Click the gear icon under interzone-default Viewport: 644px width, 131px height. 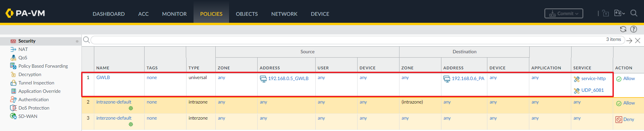(x=131, y=124)
